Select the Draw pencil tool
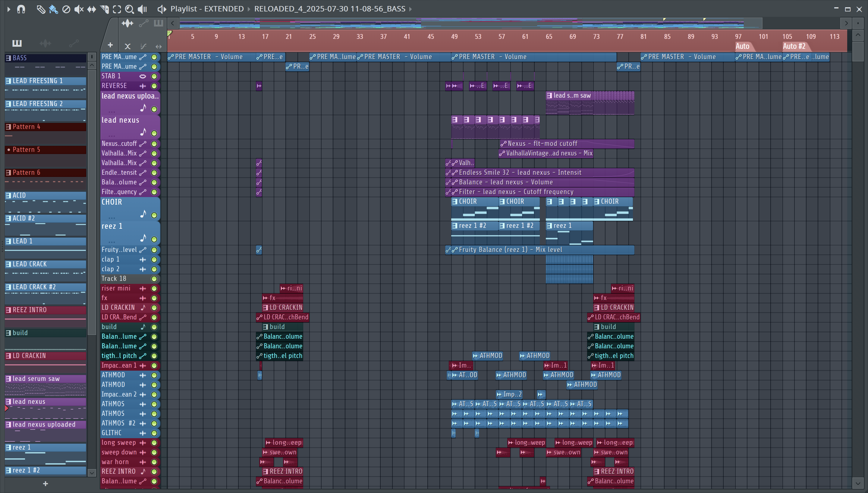The height and width of the screenshot is (493, 868). coord(41,9)
